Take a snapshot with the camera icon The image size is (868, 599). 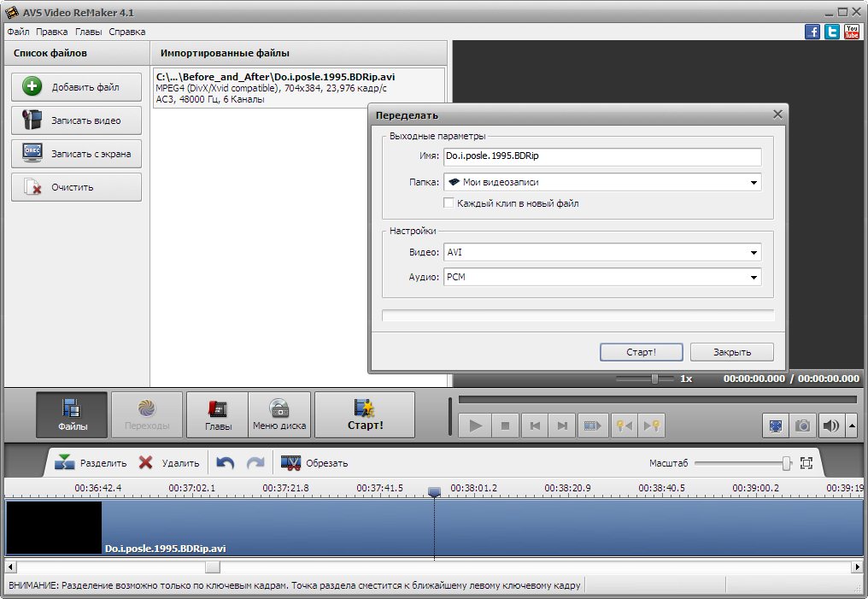pyautogui.click(x=802, y=426)
